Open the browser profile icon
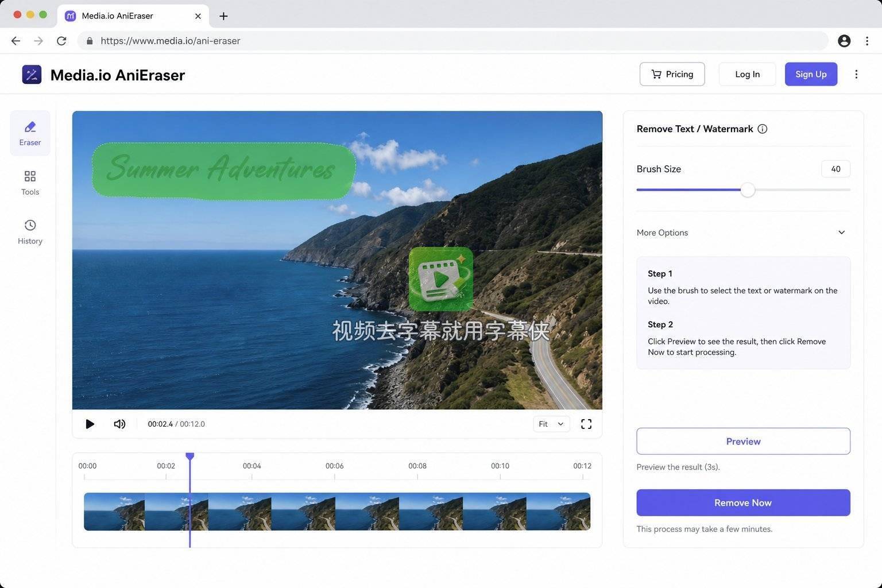The image size is (882, 588). coord(844,41)
